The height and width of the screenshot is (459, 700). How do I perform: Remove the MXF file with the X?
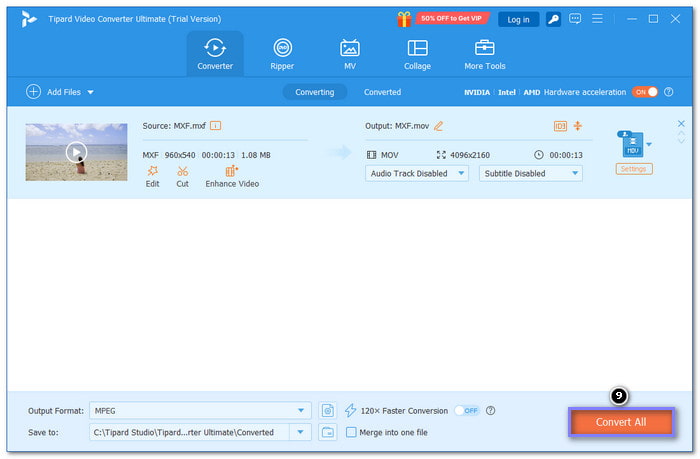click(681, 124)
